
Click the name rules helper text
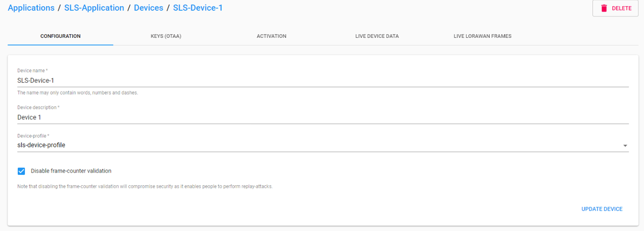click(77, 93)
